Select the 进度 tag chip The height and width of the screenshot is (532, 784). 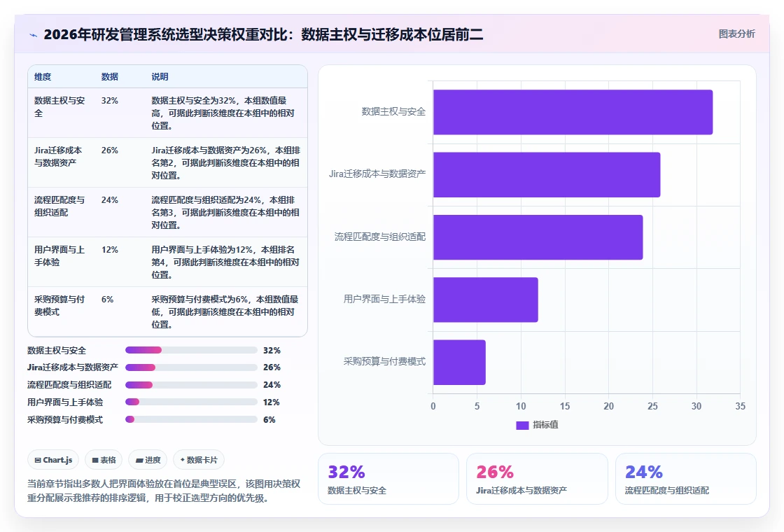click(x=148, y=460)
